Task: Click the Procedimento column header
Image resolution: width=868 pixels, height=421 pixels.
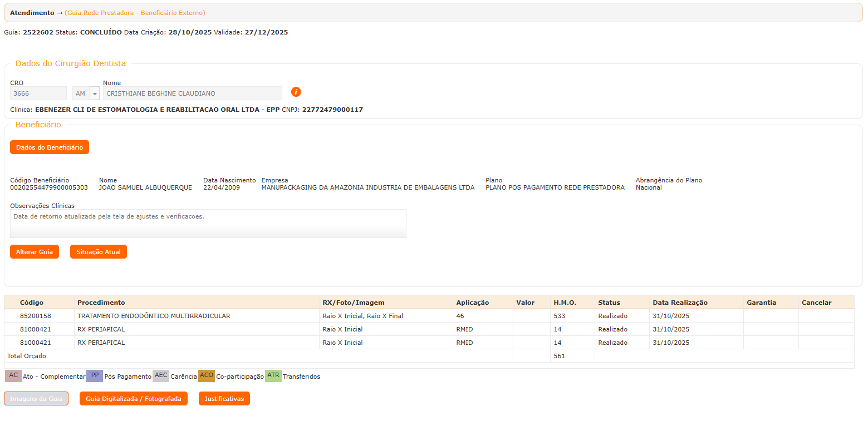Action: (x=101, y=303)
